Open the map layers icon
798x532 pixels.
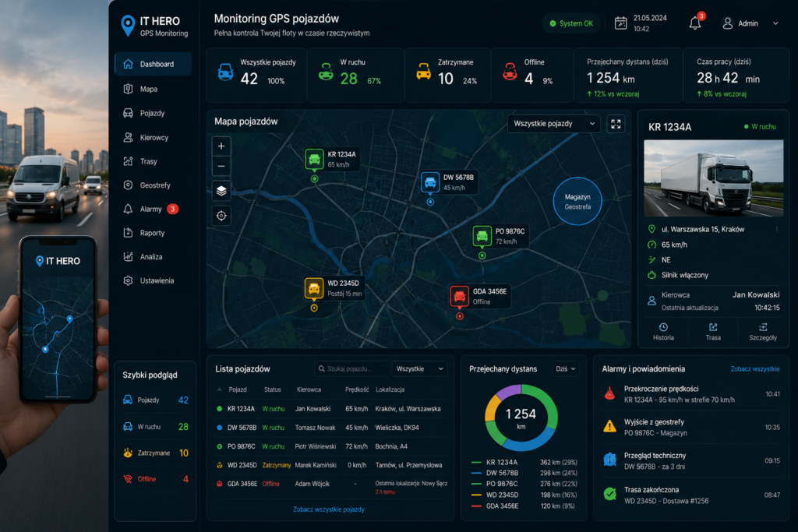(221, 191)
